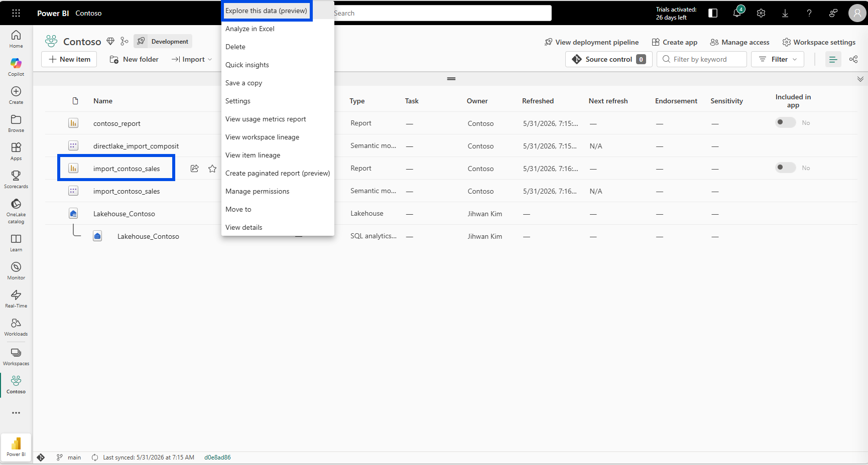Image resolution: width=868 pixels, height=465 pixels.
Task: Click the New item button
Action: pos(69,59)
